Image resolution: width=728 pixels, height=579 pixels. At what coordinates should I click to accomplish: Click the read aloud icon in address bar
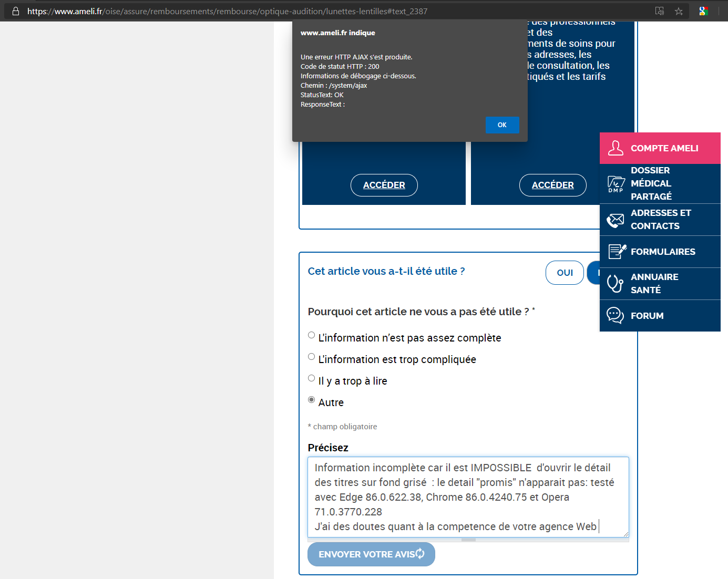[659, 11]
